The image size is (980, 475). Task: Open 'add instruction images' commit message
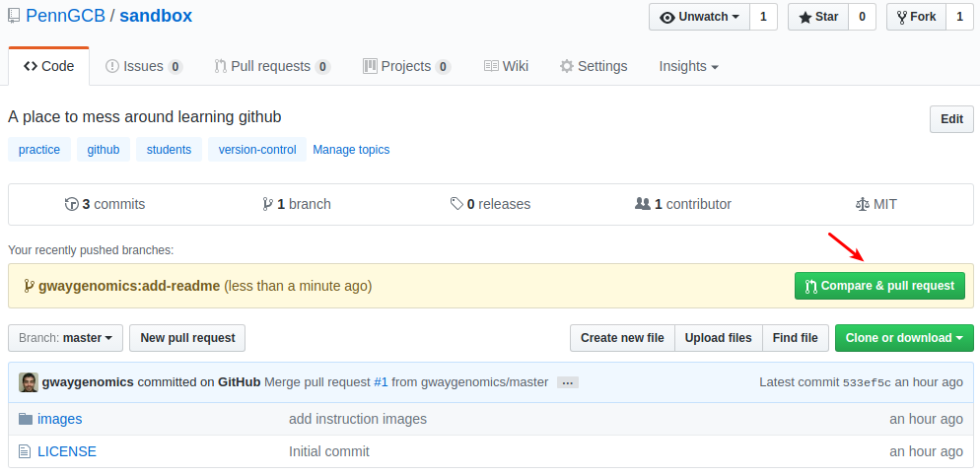pyautogui.click(x=358, y=419)
